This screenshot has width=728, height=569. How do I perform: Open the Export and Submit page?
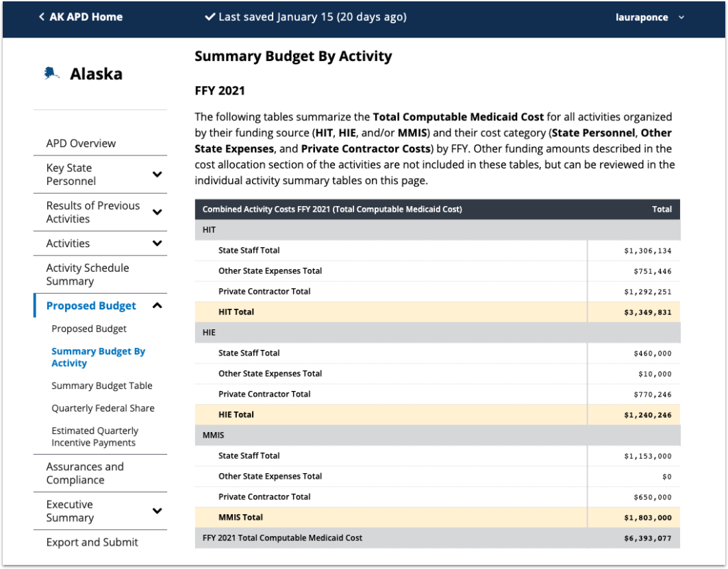tap(91, 542)
